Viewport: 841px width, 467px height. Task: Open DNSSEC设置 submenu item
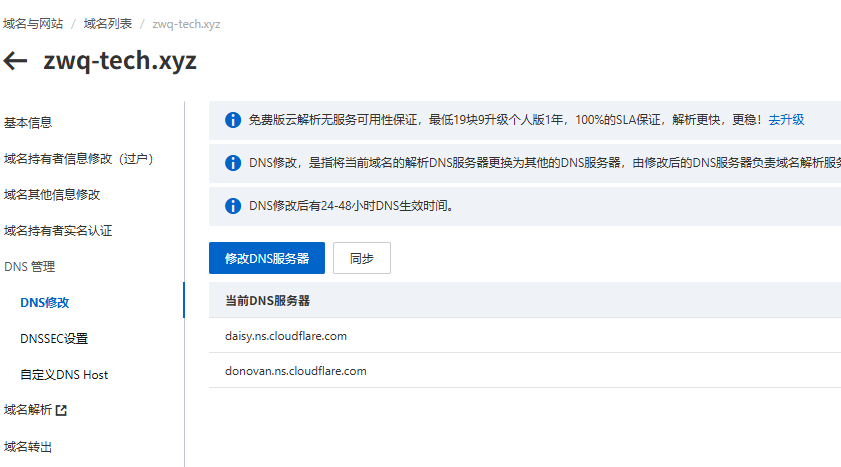[54, 339]
